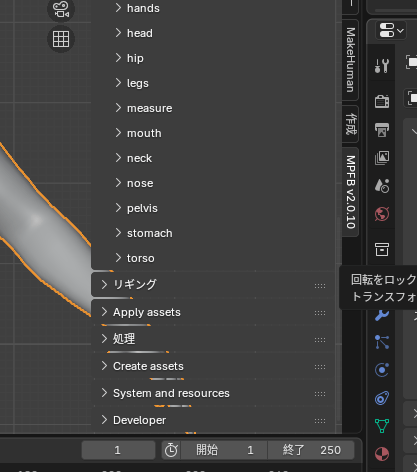This screenshot has width=417, height=472.
Task: Open the Output properties printer icon
Action: tap(382, 129)
